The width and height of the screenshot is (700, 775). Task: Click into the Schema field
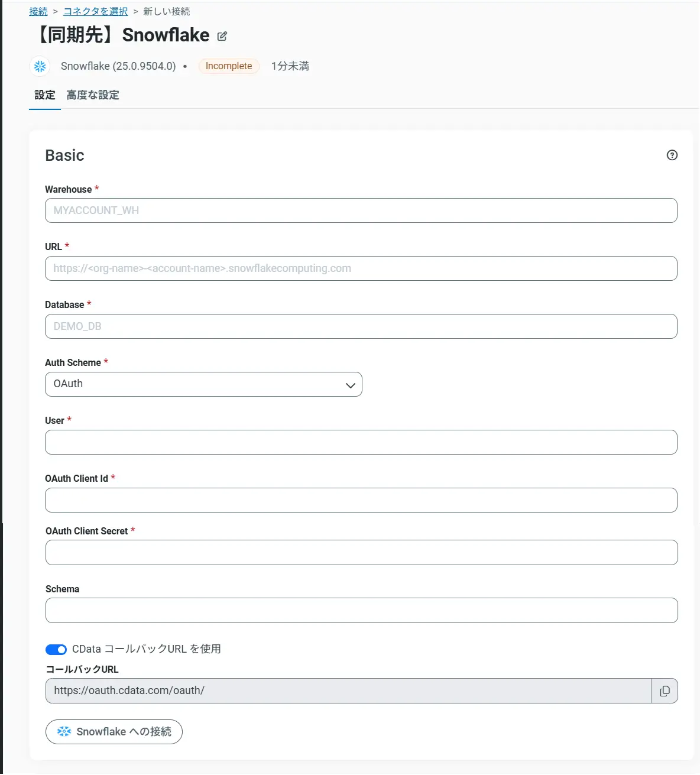[361, 610]
